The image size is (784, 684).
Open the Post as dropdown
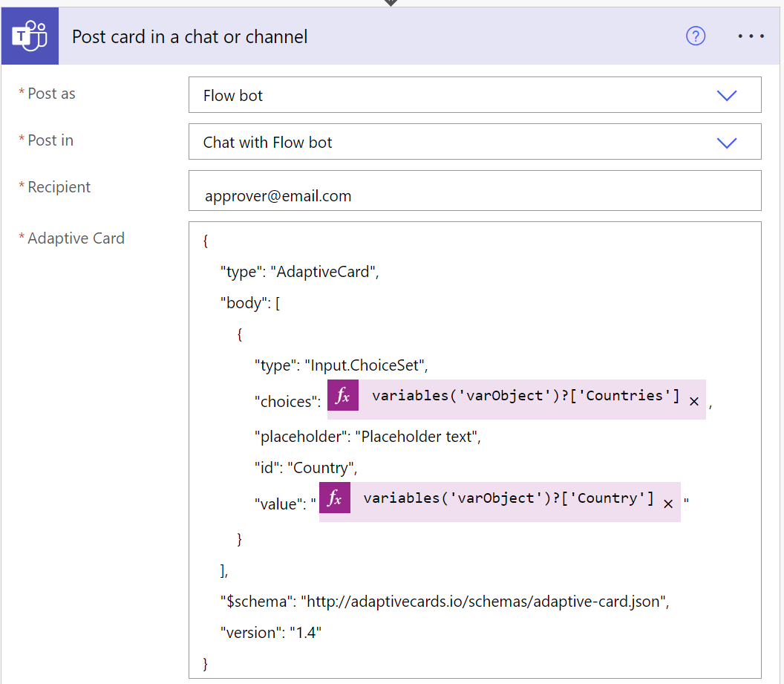coord(727,94)
